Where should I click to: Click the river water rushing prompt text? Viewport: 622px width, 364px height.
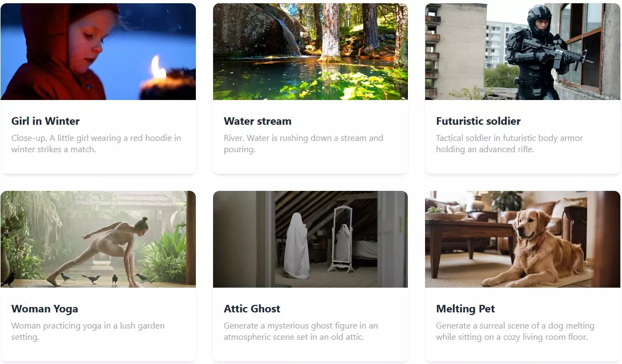tap(303, 144)
